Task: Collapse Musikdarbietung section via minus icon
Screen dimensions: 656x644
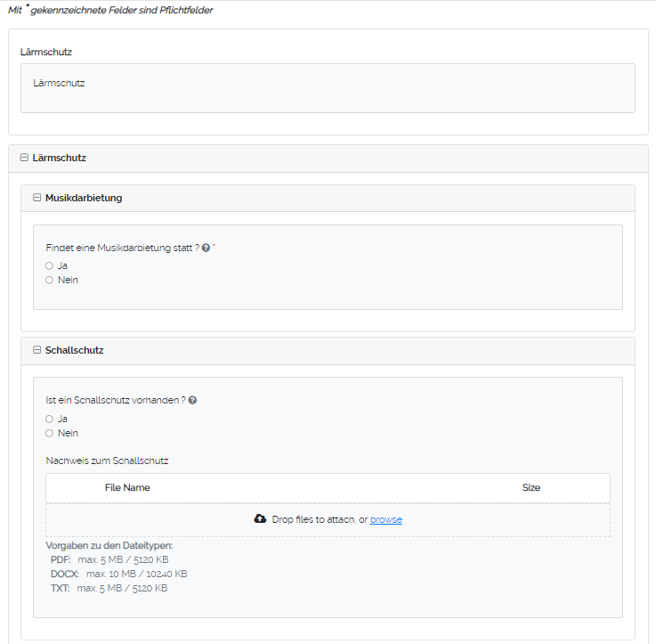Action: tap(36, 198)
